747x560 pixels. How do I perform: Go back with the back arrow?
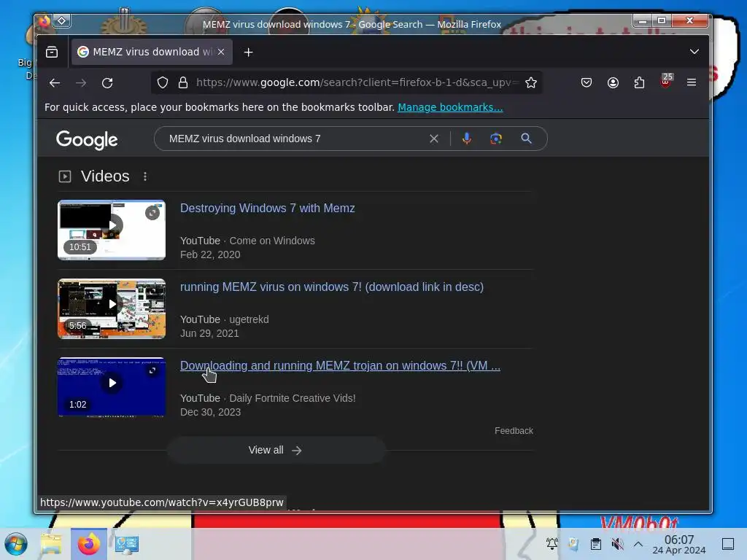[55, 83]
